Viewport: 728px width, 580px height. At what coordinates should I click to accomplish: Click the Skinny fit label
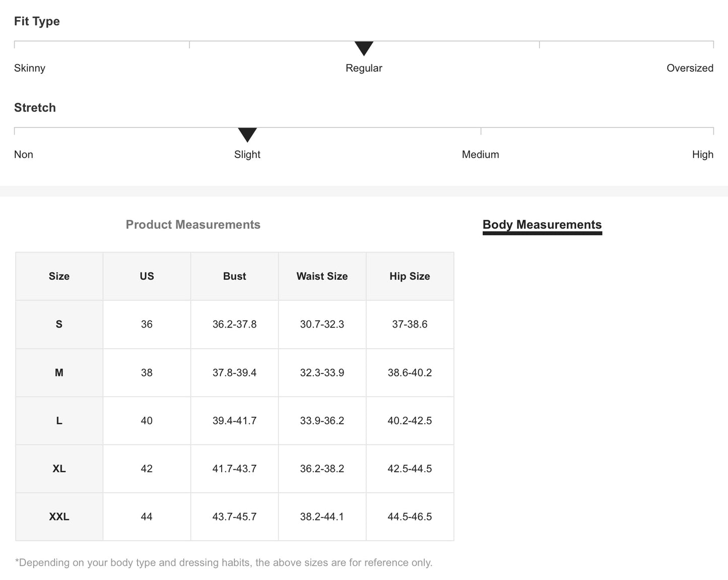click(30, 68)
